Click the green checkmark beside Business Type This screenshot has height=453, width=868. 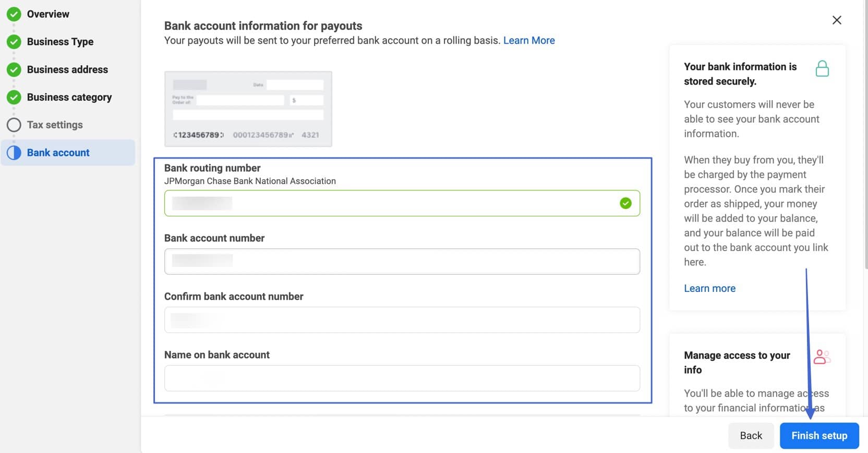[x=14, y=42]
